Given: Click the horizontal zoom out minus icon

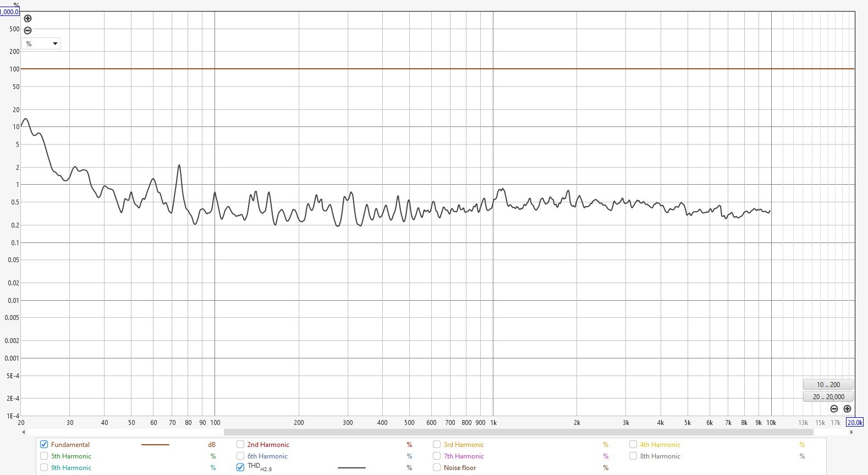Looking at the screenshot, I should [834, 408].
